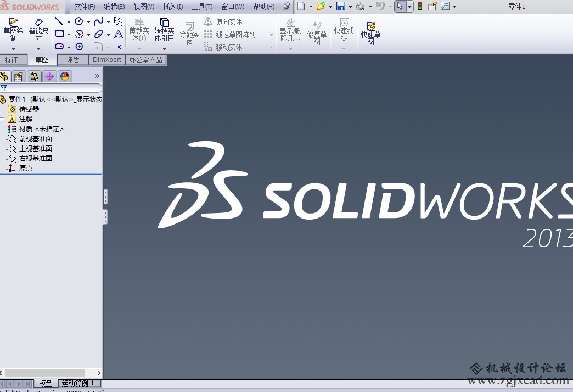Screen dimensions: 573x392
Task: Open the PropertyManager tab icon
Action: pyautogui.click(x=18, y=76)
